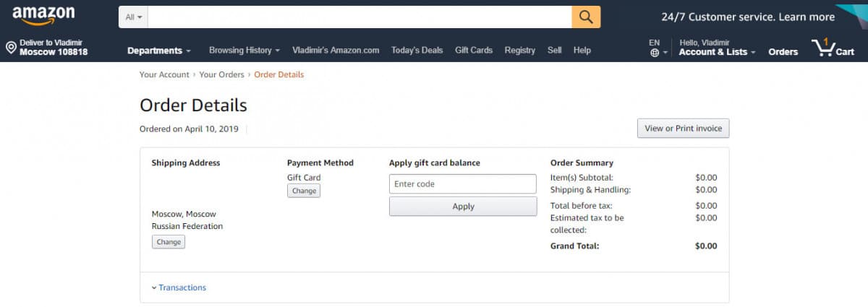Open the All search category dropdown
This screenshot has height=307, width=868.
(134, 17)
